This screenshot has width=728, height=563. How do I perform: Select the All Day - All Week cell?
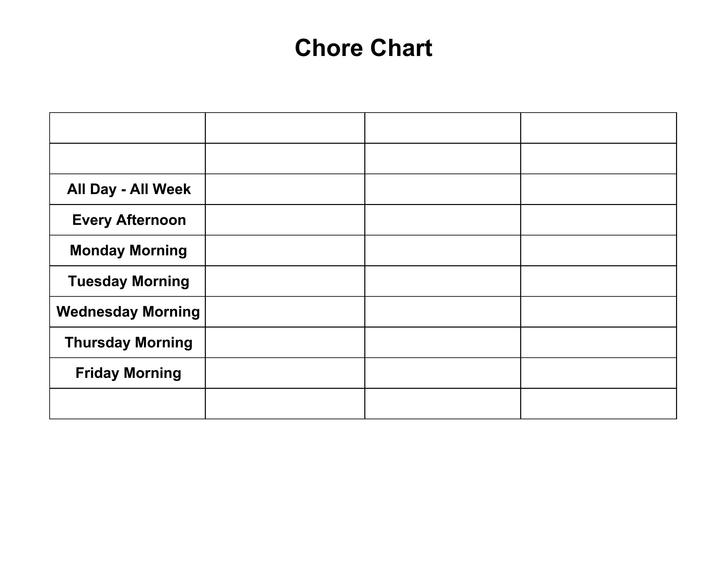pos(127,189)
